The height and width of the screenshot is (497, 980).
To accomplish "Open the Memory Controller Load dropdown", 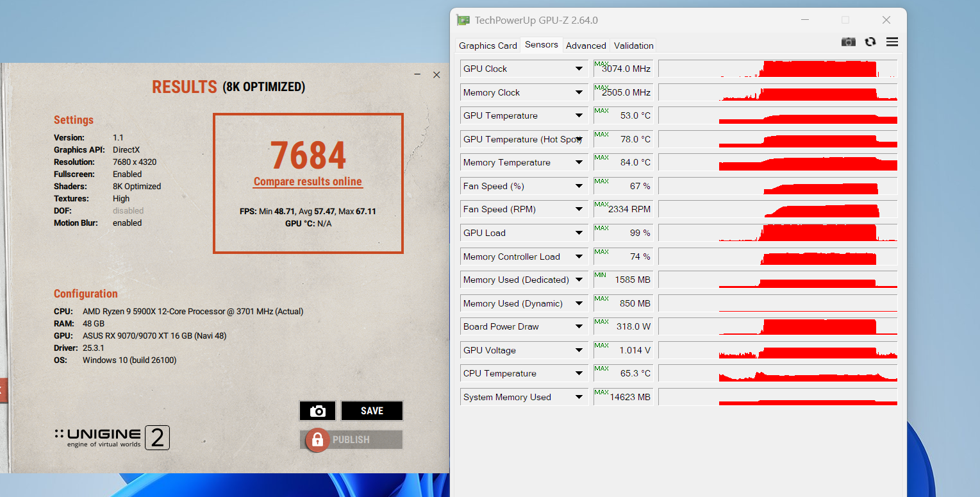I will tap(579, 257).
